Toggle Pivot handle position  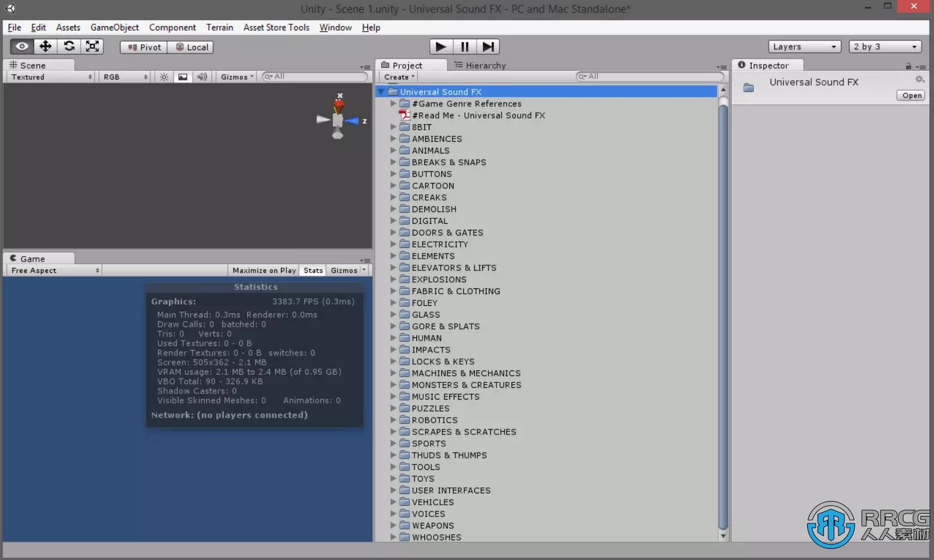pos(144,47)
